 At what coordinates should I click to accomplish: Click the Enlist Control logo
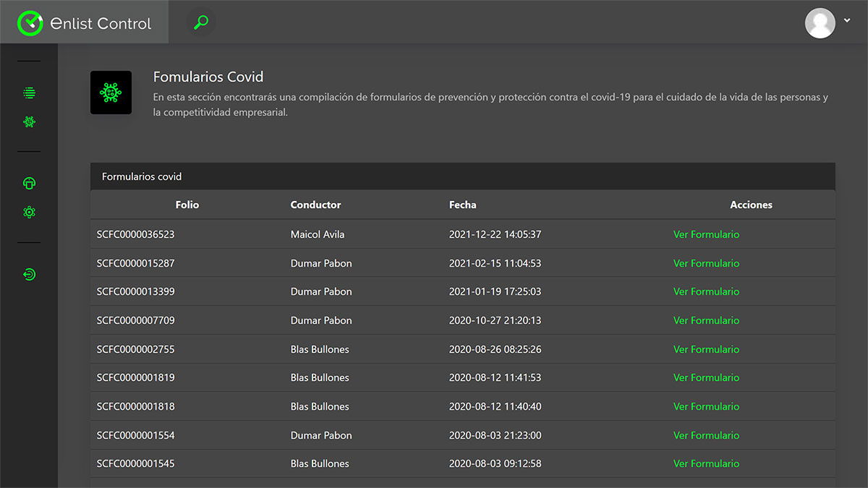pyautogui.click(x=85, y=22)
